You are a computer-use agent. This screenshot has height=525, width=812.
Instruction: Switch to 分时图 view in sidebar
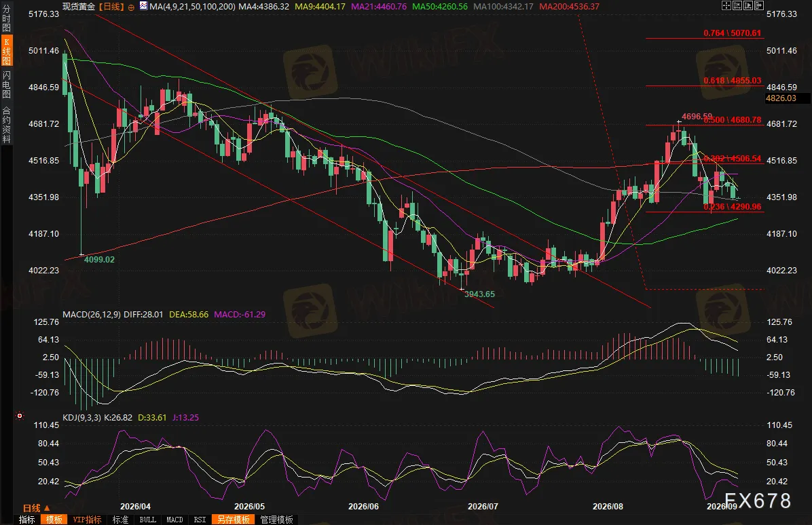6,18
